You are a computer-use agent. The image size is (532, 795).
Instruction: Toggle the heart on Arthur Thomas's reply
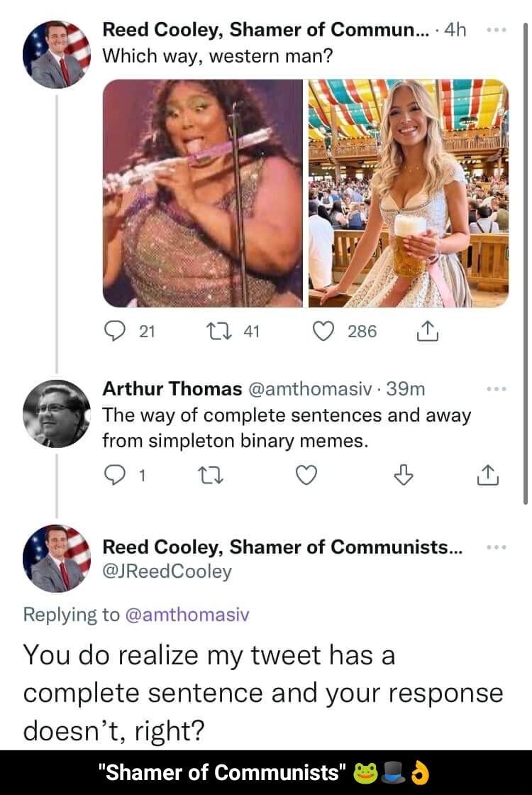coord(306,476)
